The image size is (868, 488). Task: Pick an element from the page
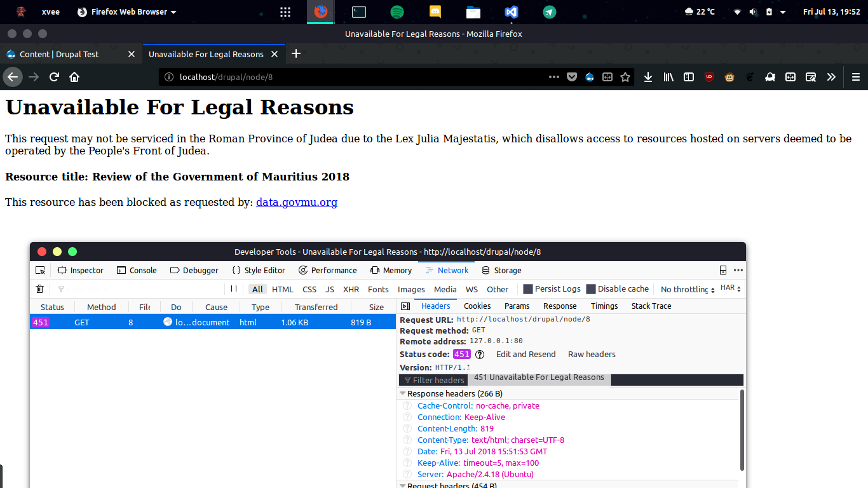pos(40,270)
